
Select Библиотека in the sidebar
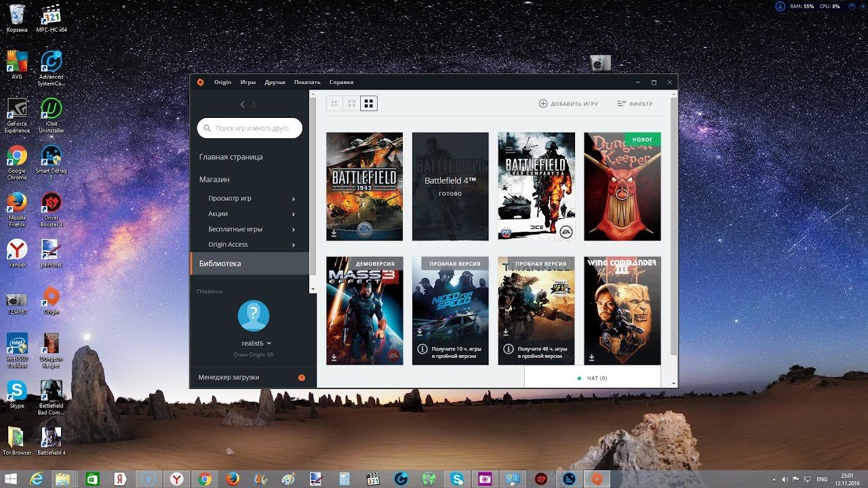point(250,264)
